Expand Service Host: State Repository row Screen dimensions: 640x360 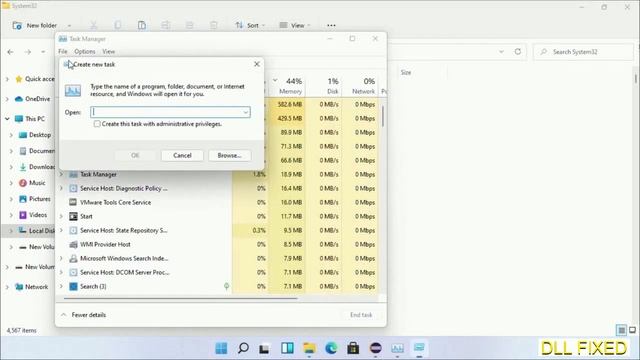click(x=61, y=230)
